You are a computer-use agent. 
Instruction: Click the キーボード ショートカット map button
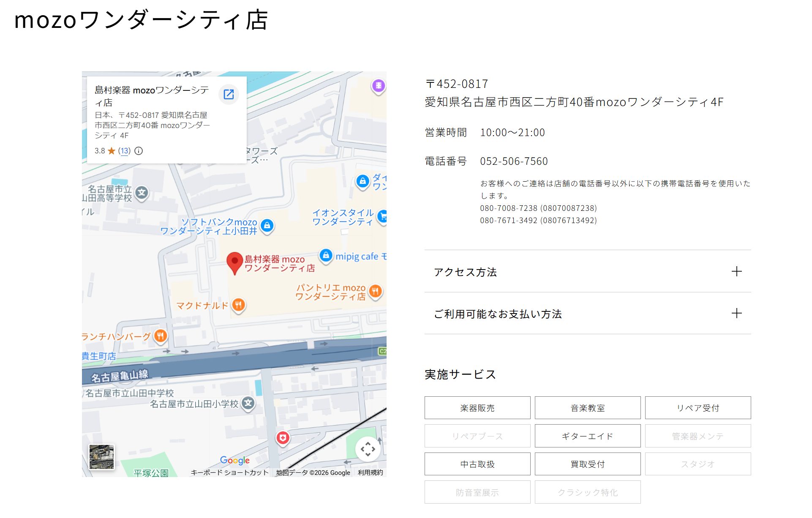[229, 472]
